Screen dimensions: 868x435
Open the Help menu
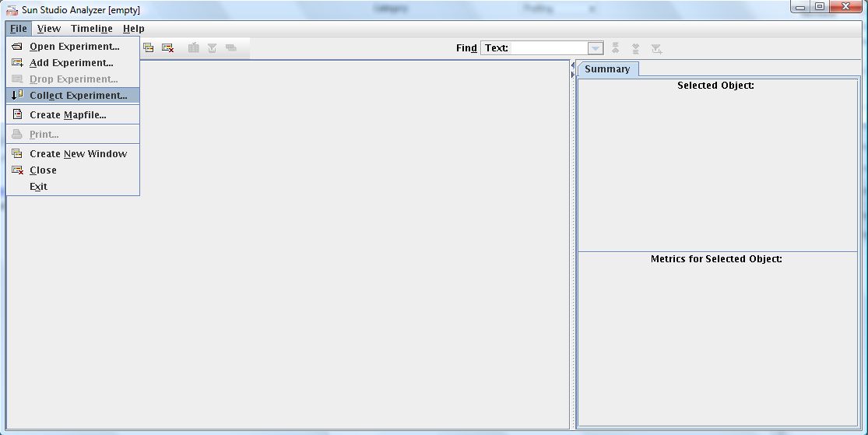pyautogui.click(x=133, y=29)
